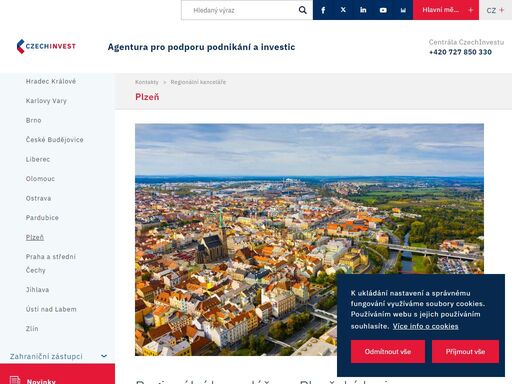Screen dimensions: 512x384
Task: Select Ostrava in sidebar
Action: [x=39, y=198]
